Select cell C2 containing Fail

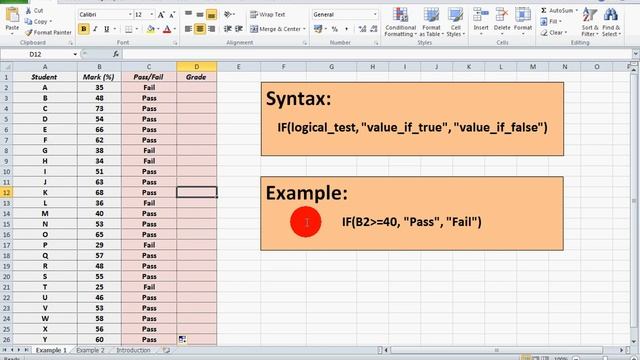(x=149, y=87)
